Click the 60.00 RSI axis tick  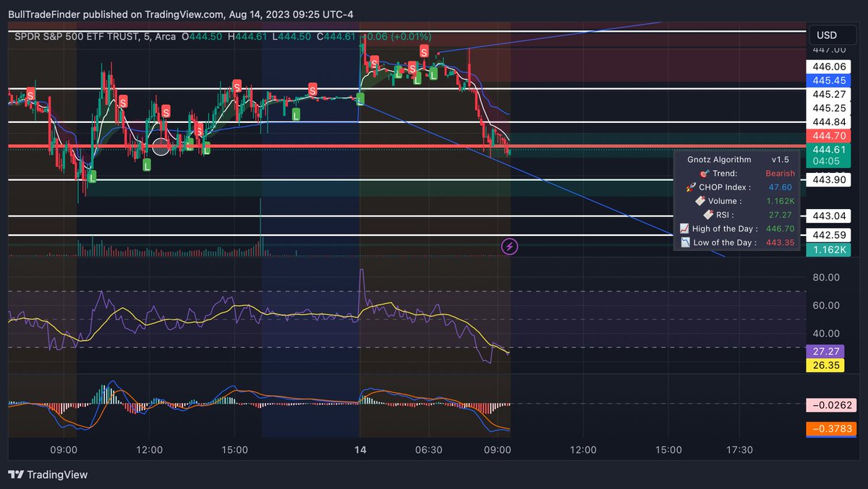click(x=825, y=305)
